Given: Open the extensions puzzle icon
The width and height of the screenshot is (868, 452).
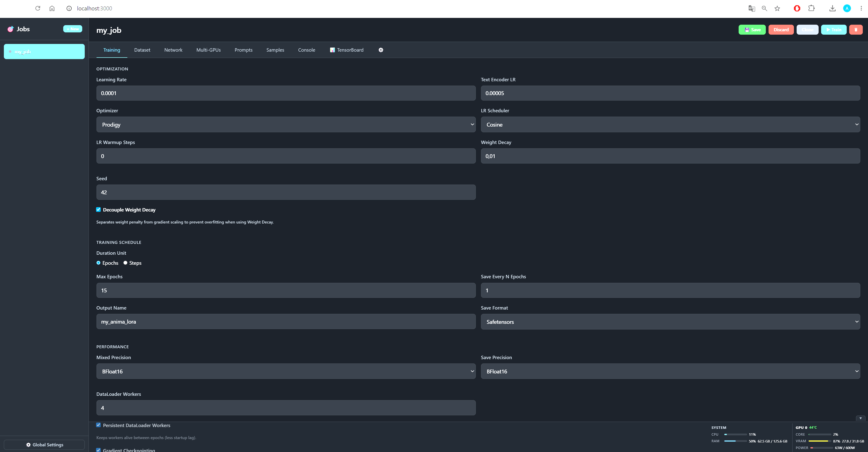Looking at the screenshot, I should 811,8.
